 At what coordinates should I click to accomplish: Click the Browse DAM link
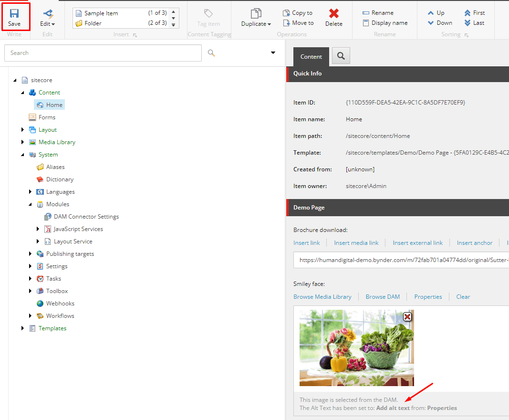pos(383,297)
